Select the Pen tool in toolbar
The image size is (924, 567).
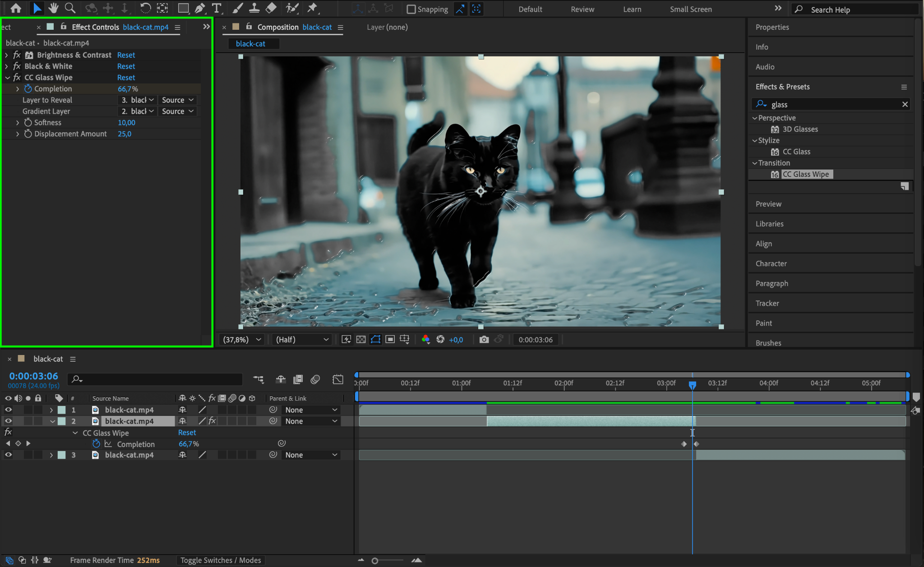[200, 8]
